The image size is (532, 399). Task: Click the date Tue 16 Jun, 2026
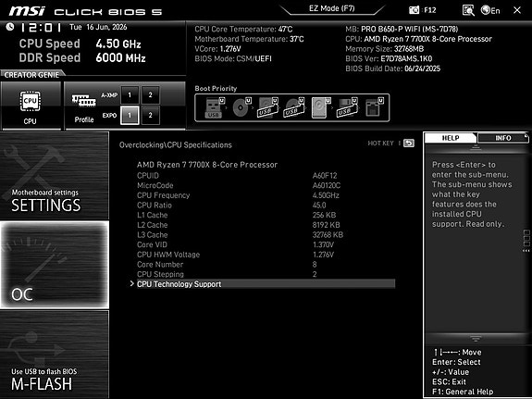coord(98,27)
